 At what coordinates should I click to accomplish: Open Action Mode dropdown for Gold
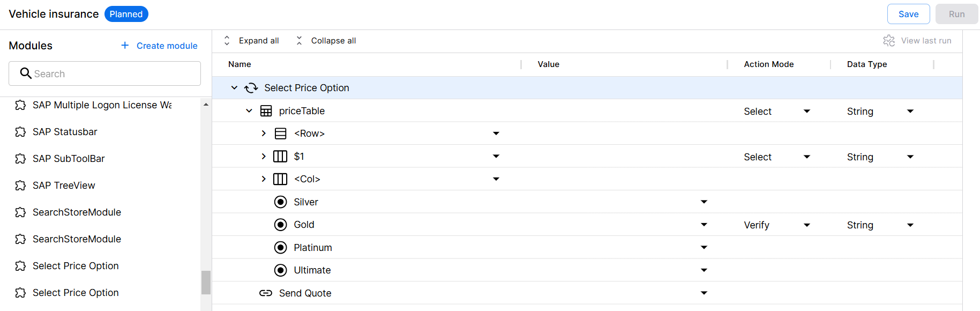coord(806,225)
